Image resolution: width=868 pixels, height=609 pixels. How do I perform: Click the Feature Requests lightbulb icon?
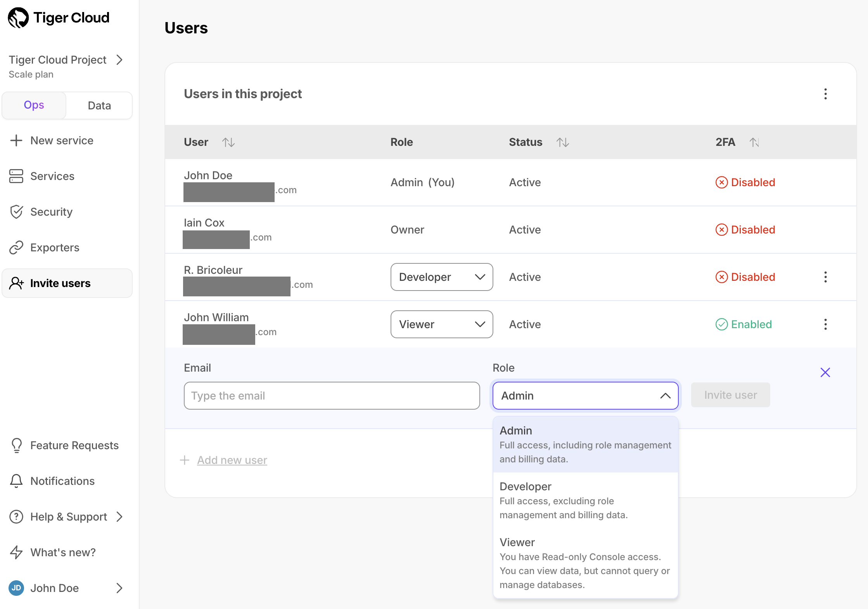point(16,445)
